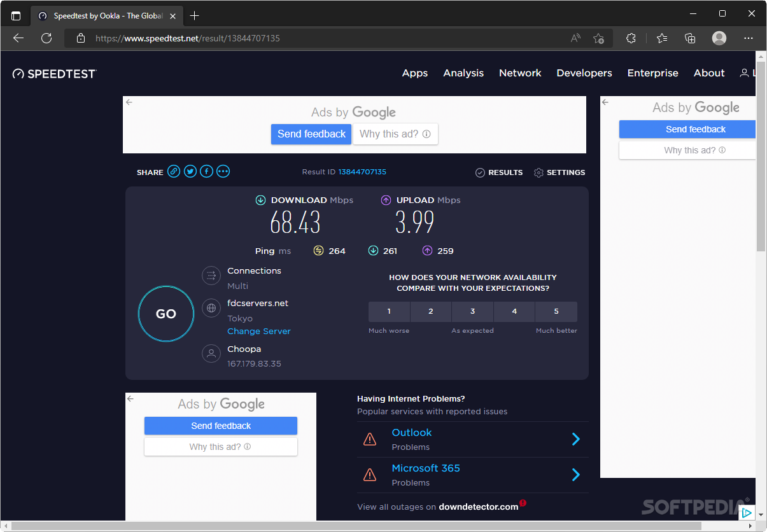Viewport: 767px width, 532px height.
Task: Click the upload arrow icon beside UPLOAD
Action: tap(386, 200)
